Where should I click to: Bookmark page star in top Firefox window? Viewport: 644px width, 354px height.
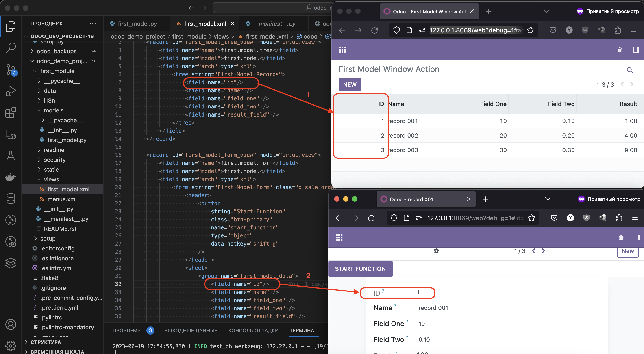531,30
